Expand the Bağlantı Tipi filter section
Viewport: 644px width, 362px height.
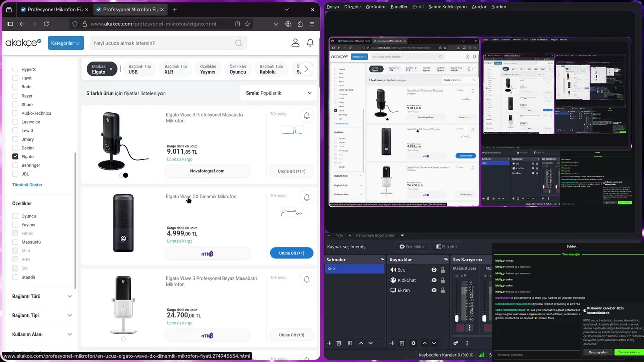42,315
